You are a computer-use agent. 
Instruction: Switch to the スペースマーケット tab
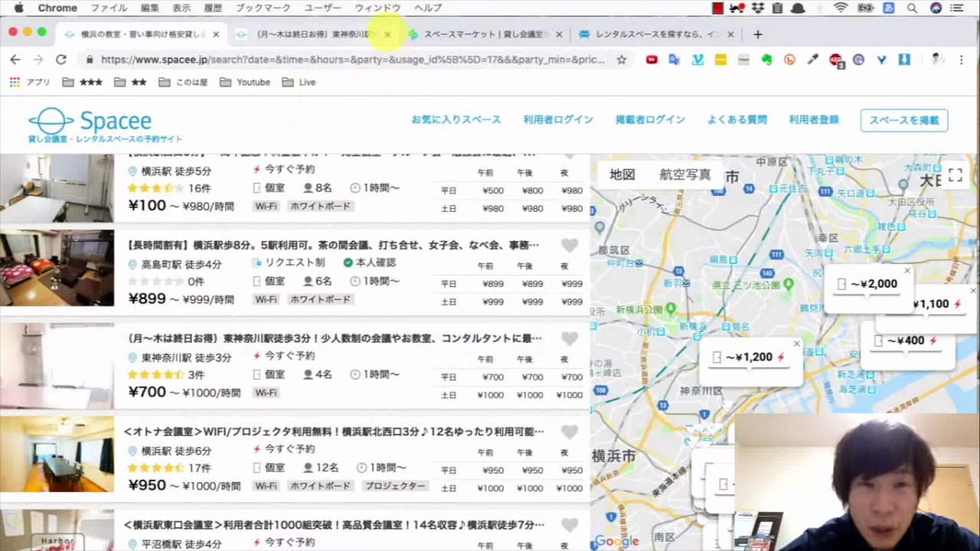point(485,34)
